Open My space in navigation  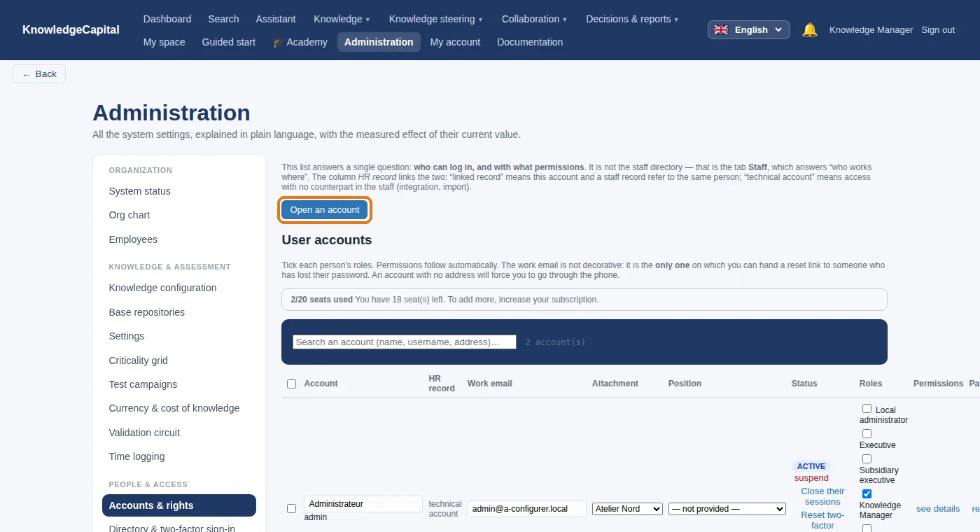pyautogui.click(x=164, y=42)
